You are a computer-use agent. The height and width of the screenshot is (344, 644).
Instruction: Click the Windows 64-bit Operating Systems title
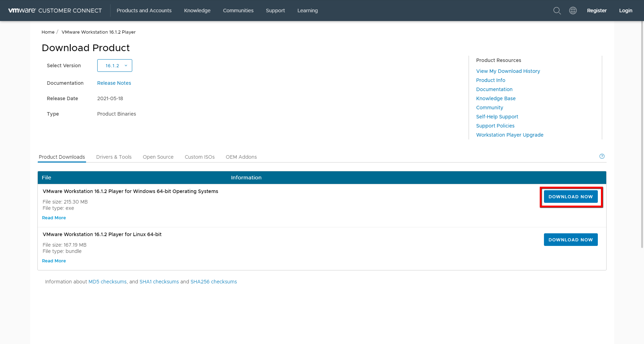[130, 191]
